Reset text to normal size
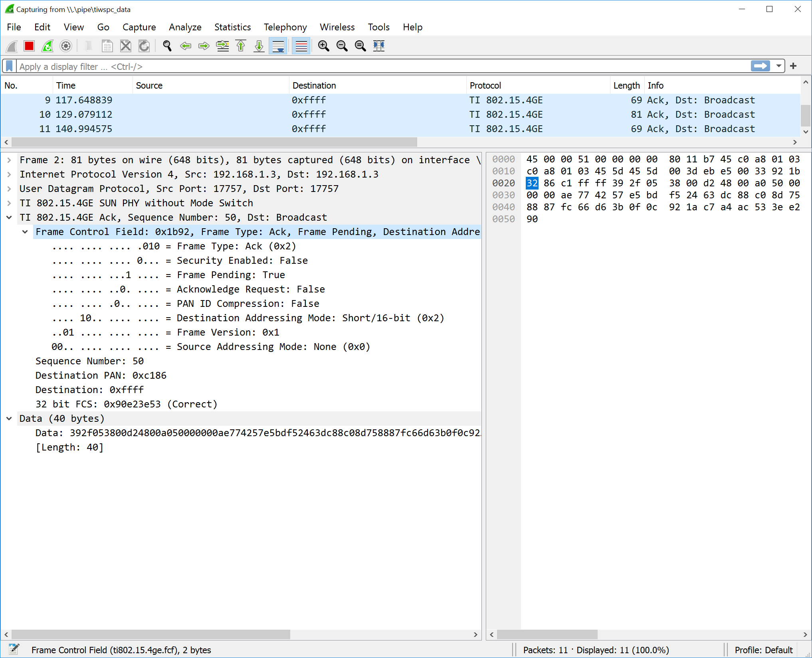Viewport: 812px width, 658px height. pos(360,46)
